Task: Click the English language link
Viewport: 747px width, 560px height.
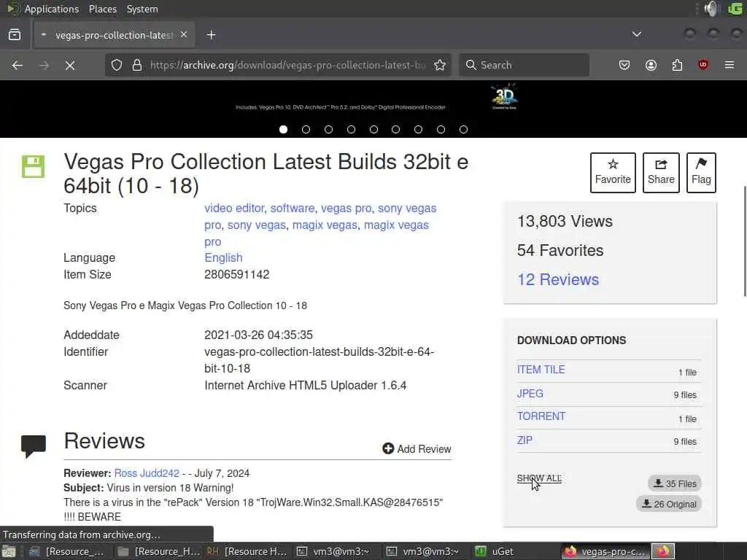Action: [223, 257]
